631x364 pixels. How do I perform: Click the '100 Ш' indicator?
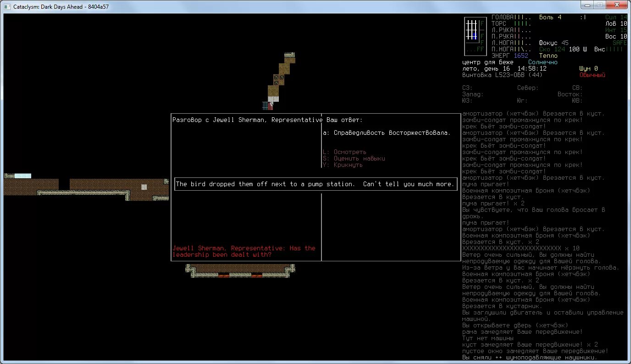[x=578, y=50]
